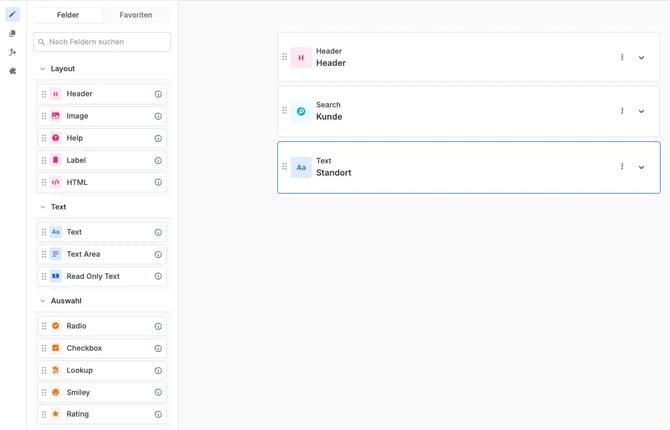Click the HTML label in palette
This screenshot has width=670, height=430.
pyautogui.click(x=77, y=183)
